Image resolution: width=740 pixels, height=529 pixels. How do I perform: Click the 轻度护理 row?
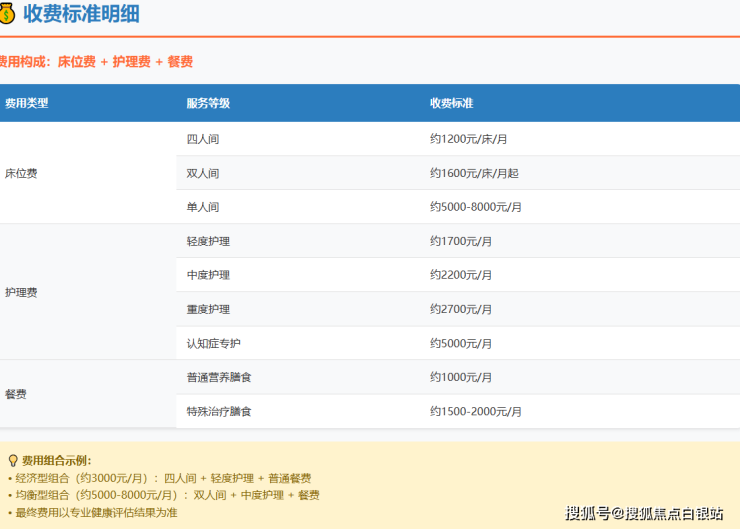coord(208,241)
